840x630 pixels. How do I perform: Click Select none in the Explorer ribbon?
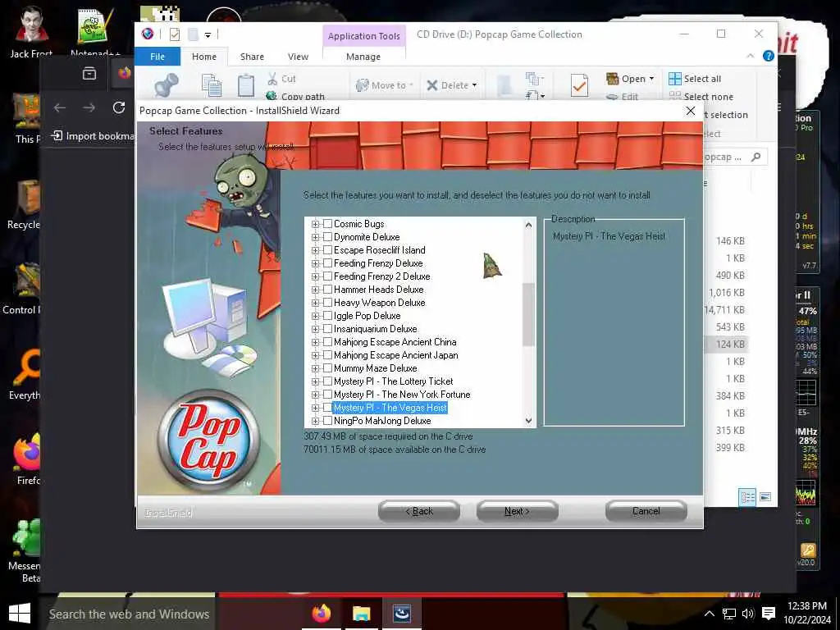(701, 97)
